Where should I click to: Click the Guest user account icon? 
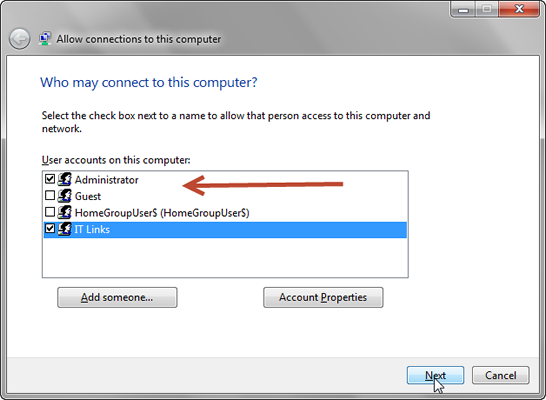tap(65, 196)
